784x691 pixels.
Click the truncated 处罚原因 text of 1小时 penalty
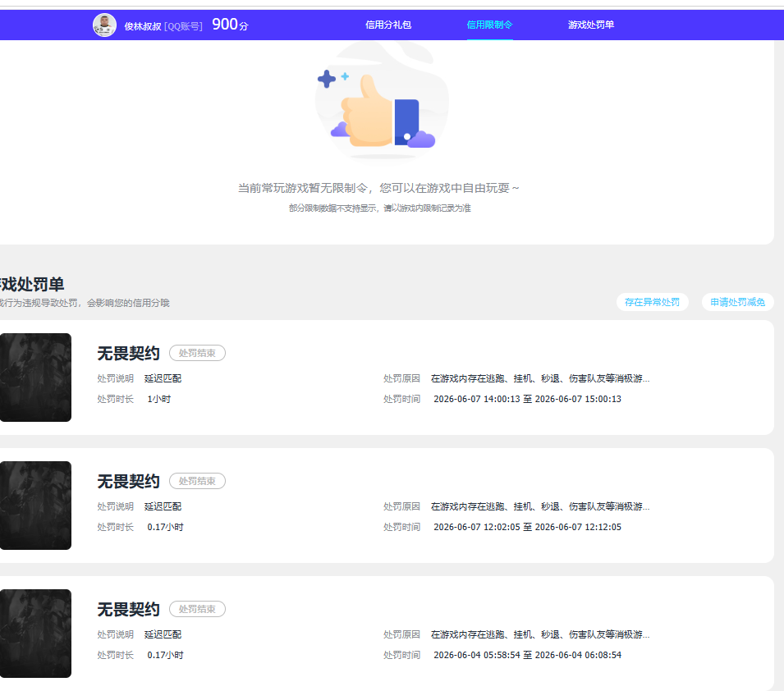pos(540,378)
